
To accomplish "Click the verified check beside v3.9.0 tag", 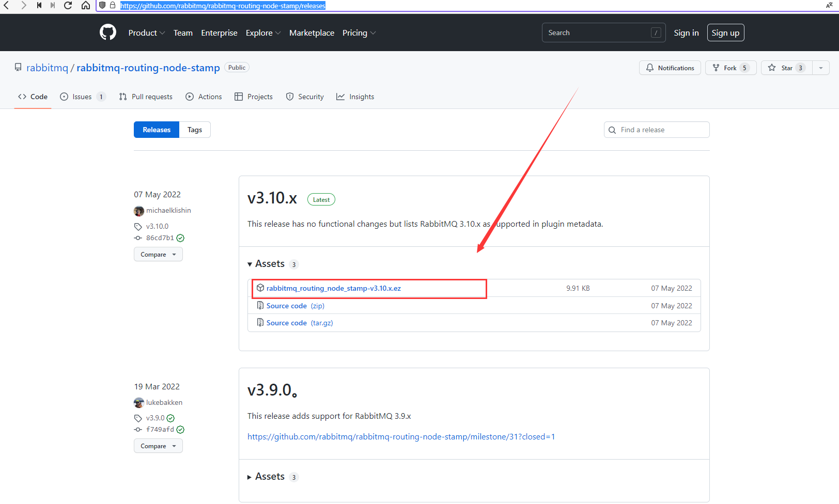I will 170,418.
